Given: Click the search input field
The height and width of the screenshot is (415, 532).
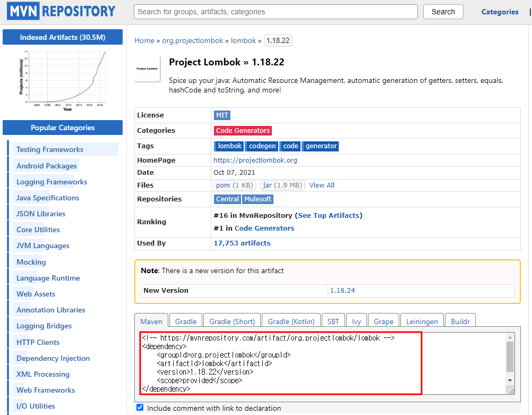Looking at the screenshot, I should pos(276,12).
